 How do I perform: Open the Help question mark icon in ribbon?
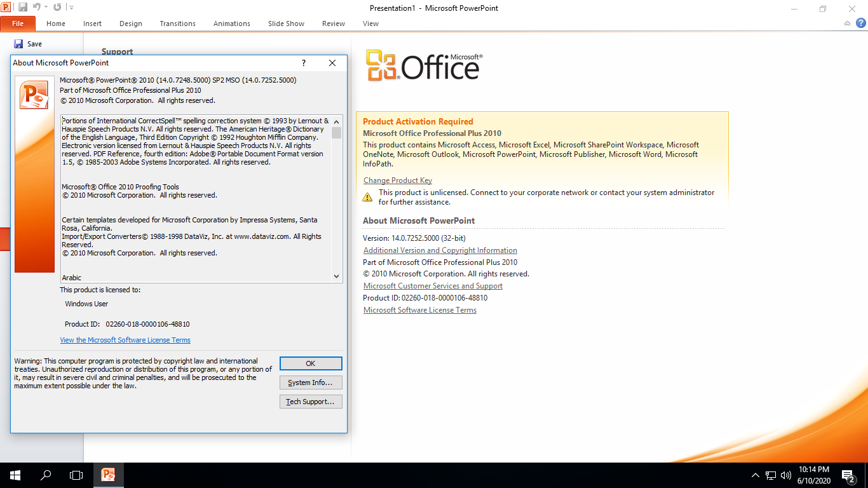[x=861, y=24]
